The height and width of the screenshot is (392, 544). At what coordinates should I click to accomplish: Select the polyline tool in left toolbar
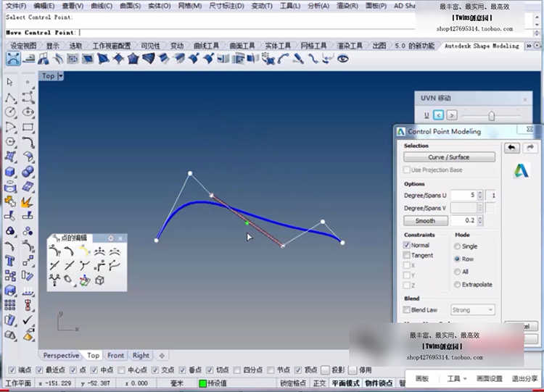tap(10, 98)
